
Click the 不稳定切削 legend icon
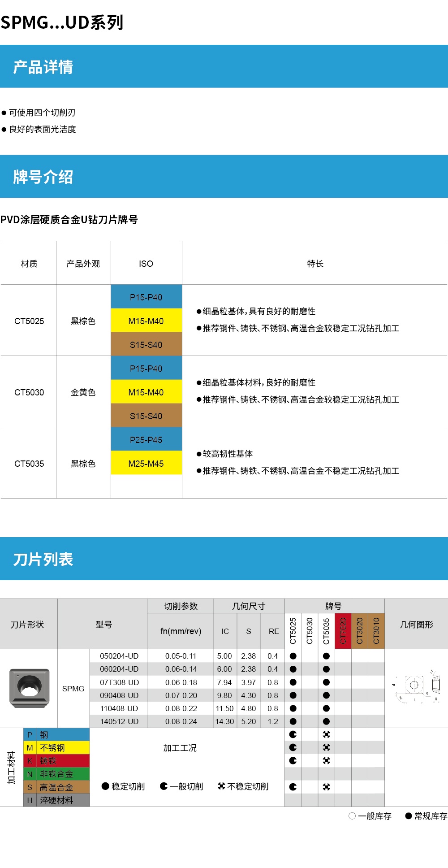pyautogui.click(x=221, y=786)
